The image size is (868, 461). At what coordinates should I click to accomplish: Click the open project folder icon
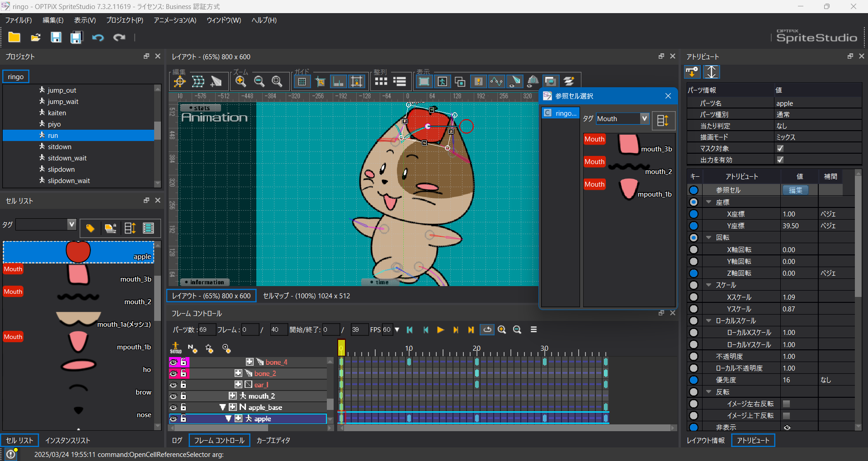(36, 38)
